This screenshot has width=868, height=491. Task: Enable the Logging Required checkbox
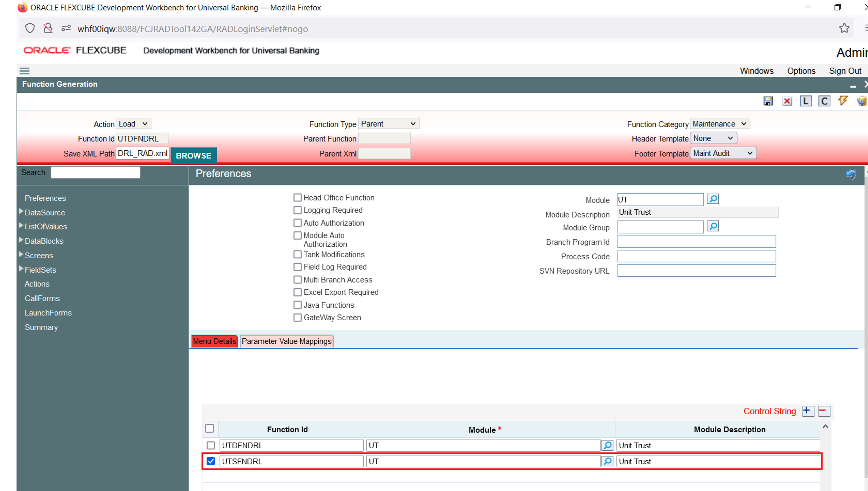click(x=297, y=210)
